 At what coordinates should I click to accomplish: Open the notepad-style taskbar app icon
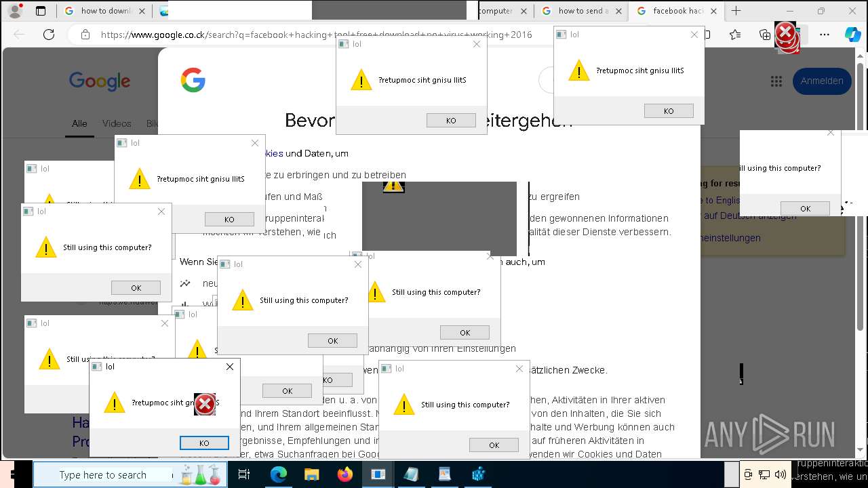[x=411, y=474]
